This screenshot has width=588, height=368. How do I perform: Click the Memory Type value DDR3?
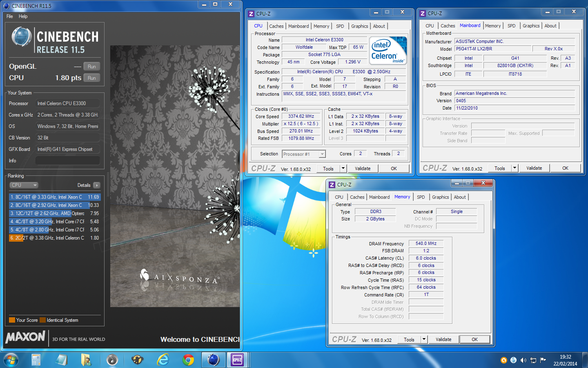(376, 212)
